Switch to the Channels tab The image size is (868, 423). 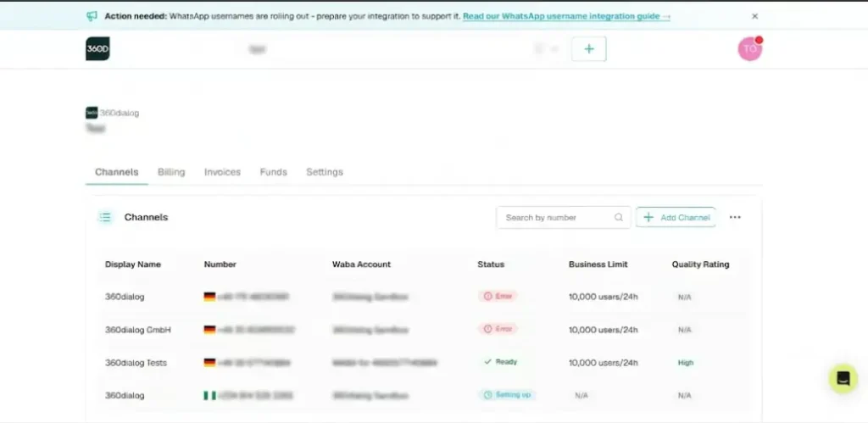[x=117, y=172]
